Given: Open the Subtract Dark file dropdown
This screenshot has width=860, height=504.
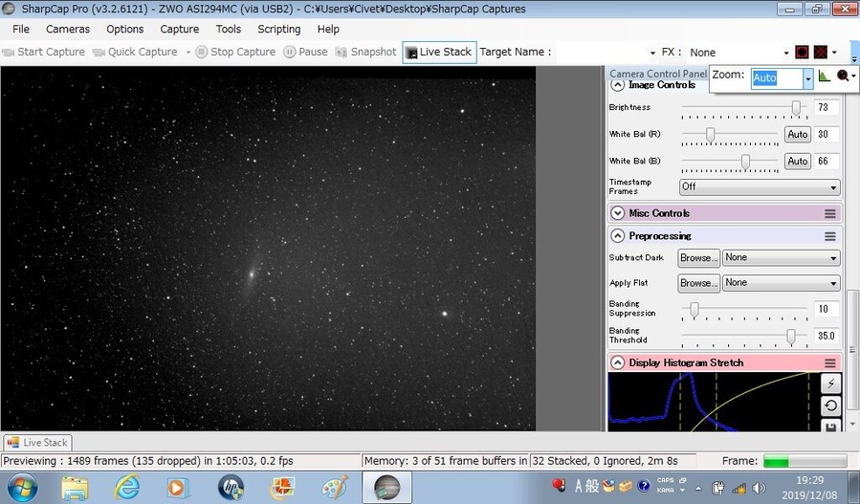Looking at the screenshot, I should (x=781, y=258).
